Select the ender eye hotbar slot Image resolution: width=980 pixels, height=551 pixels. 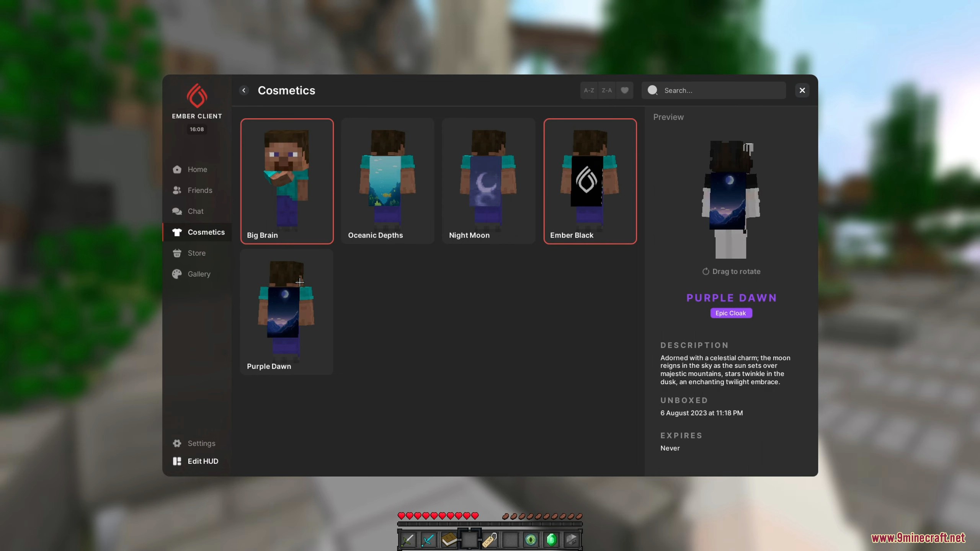click(x=531, y=540)
